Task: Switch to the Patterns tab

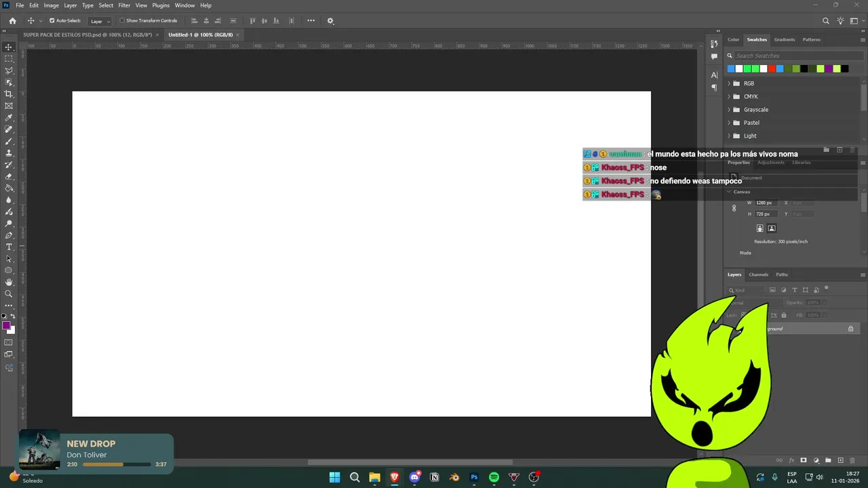Action: 812,39
